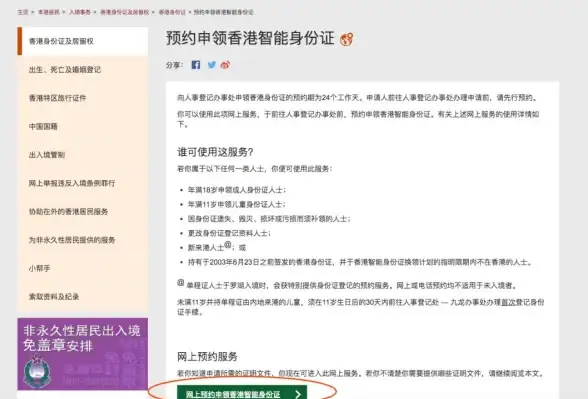
Task: Click heading 预约申领香港智能身份证
Action: pyautogui.click(x=250, y=38)
